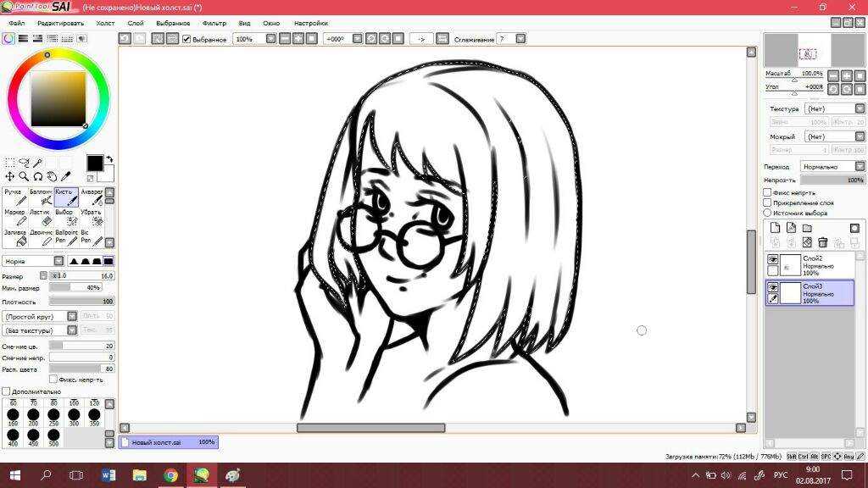
Task: Enable the Фикс непр-ть checkbox
Action: point(768,192)
